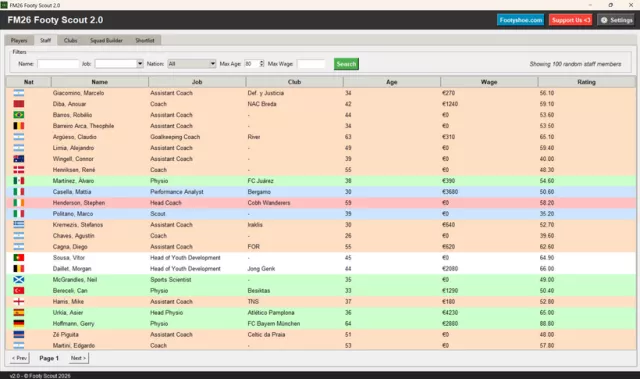Click Turkey flag beside Bereceli, Can
Screen dimensions: 640x379
(x=19, y=291)
